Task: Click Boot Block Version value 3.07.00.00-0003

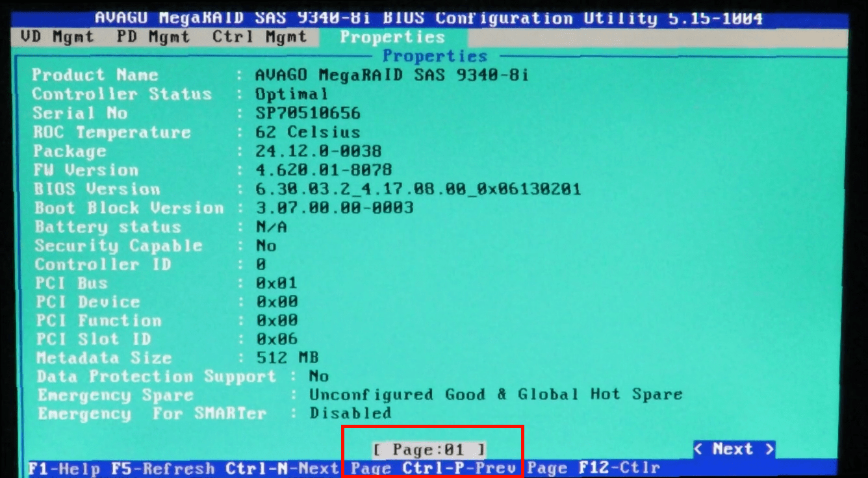Action: [334, 208]
